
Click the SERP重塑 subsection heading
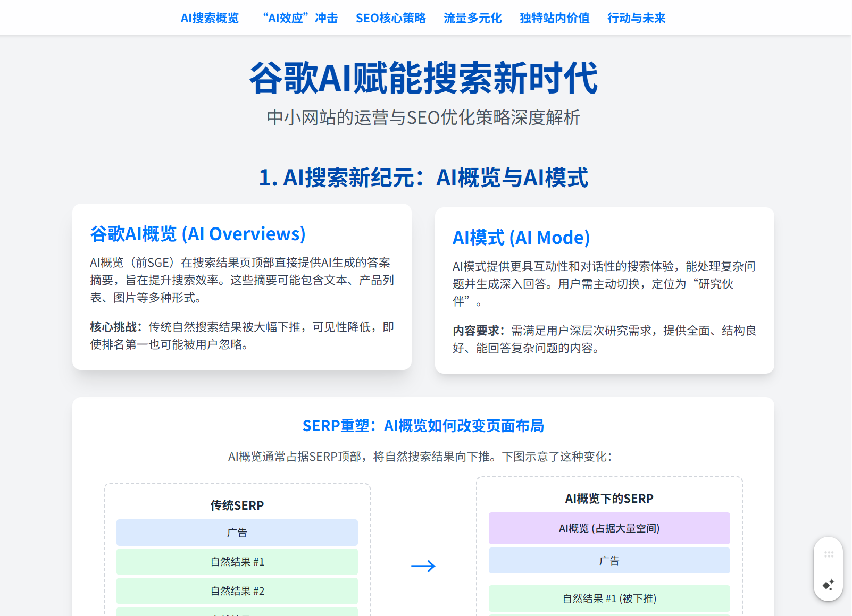pyautogui.click(x=423, y=426)
